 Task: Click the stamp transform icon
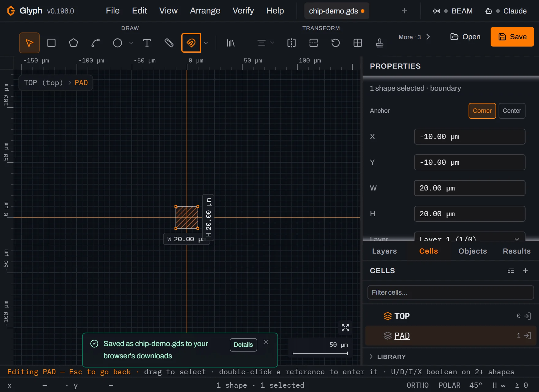[380, 43]
